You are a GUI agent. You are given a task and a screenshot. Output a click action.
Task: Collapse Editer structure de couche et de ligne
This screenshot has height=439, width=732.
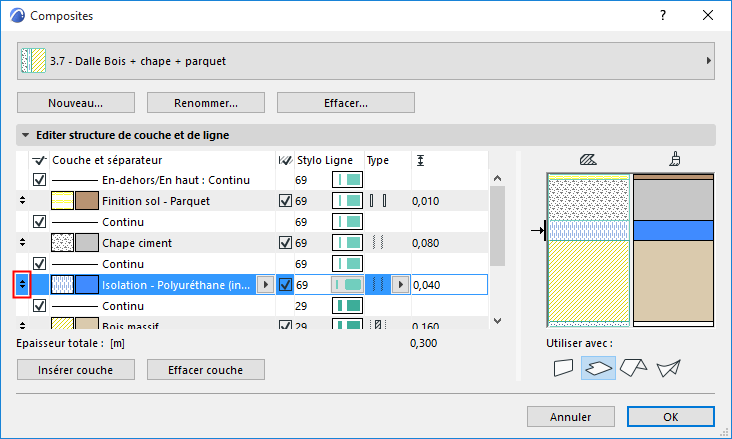[x=26, y=135]
